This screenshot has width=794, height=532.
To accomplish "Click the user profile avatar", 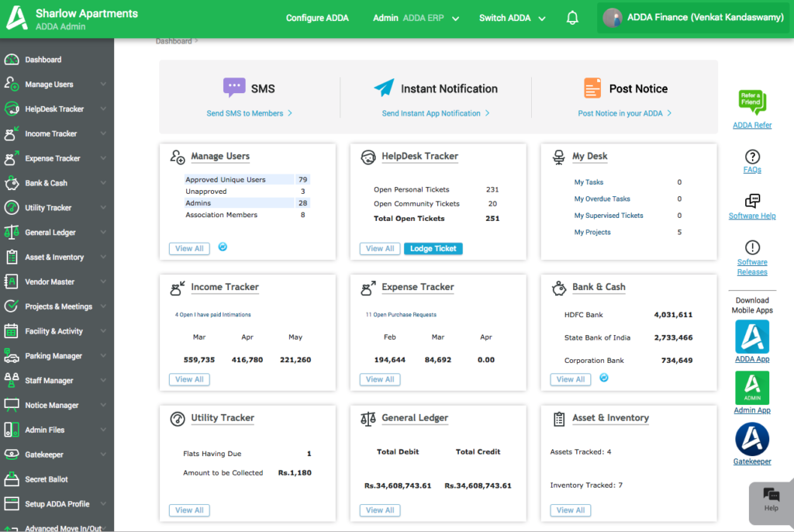I will (613, 19).
